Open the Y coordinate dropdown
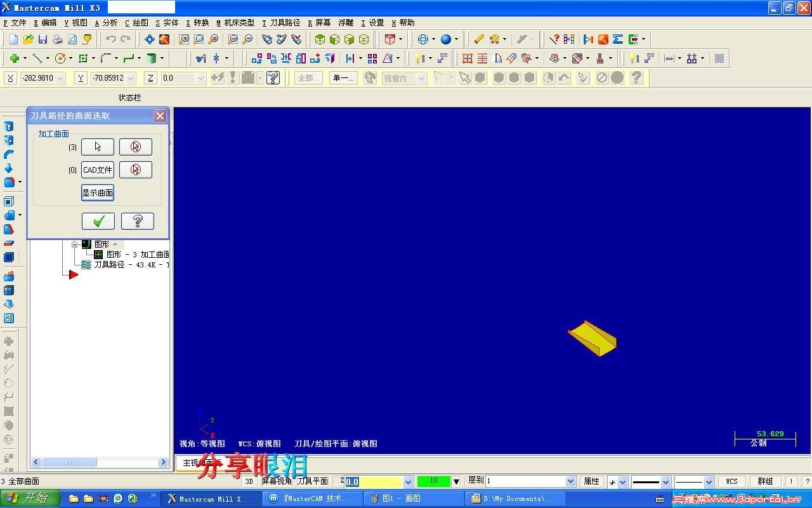 131,78
